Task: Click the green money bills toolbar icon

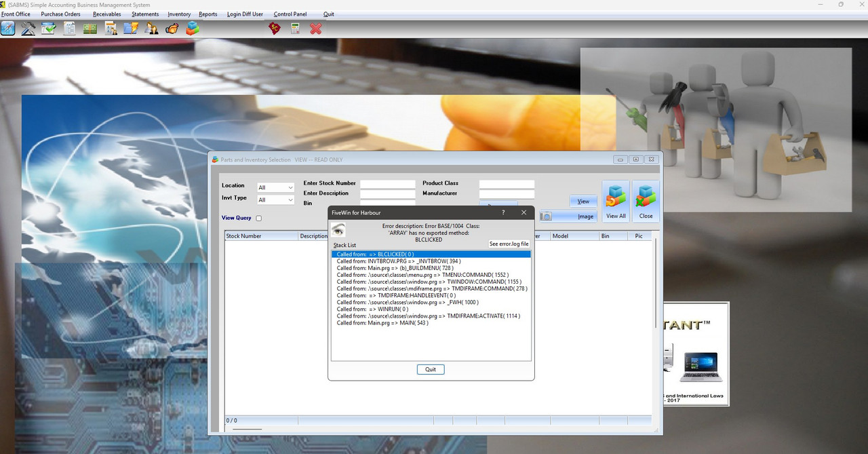Action: (x=90, y=29)
